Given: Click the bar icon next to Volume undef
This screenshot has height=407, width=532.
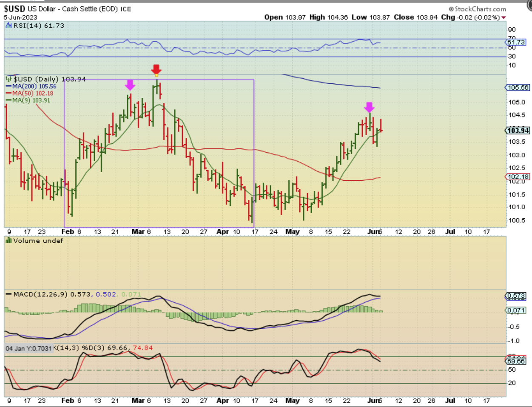Looking at the screenshot, I should tap(9, 241).
